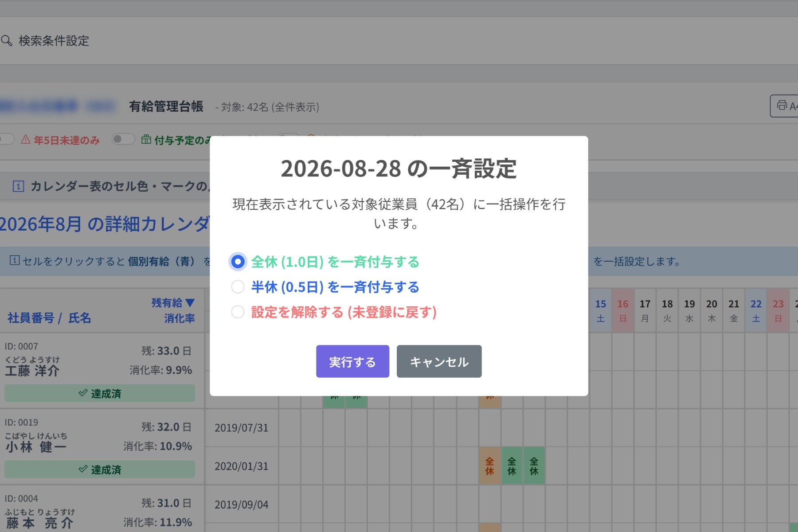Click employee name 工藤 洋介
Image resolution: width=798 pixels, height=532 pixels.
coord(32,371)
